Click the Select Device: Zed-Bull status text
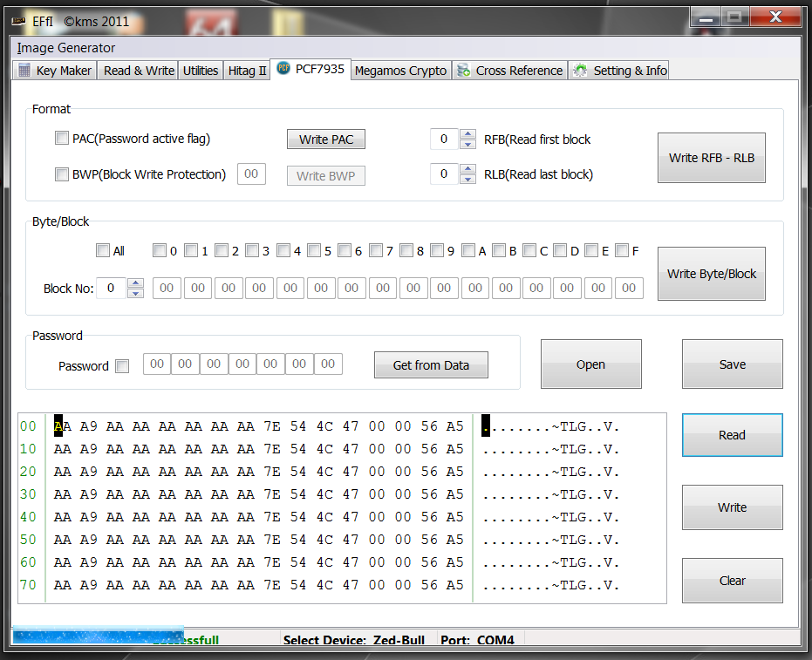The height and width of the screenshot is (660, 812). [x=354, y=640]
